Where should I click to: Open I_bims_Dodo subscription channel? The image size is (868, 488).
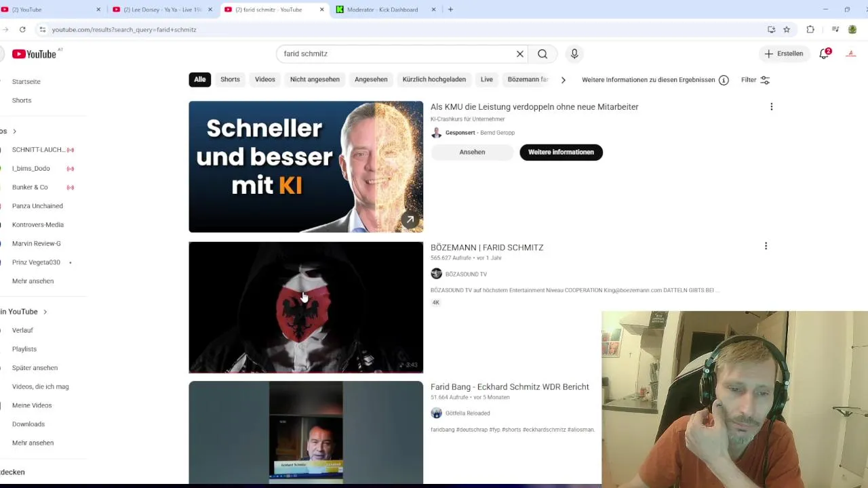tap(31, 168)
